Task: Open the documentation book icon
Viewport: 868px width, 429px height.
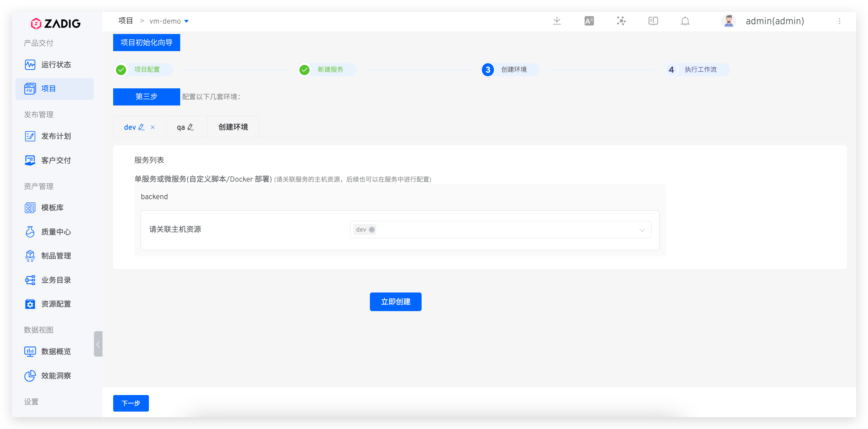Action: click(653, 21)
